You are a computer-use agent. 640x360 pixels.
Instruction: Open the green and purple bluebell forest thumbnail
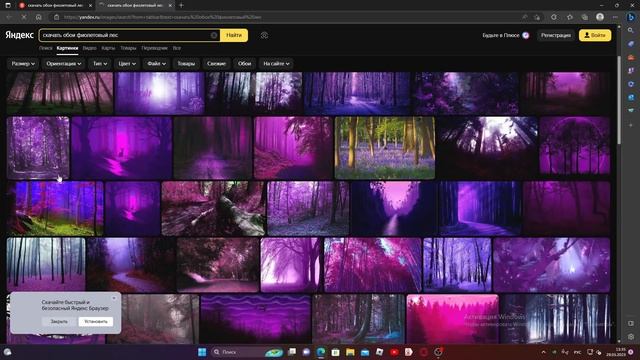click(x=384, y=148)
